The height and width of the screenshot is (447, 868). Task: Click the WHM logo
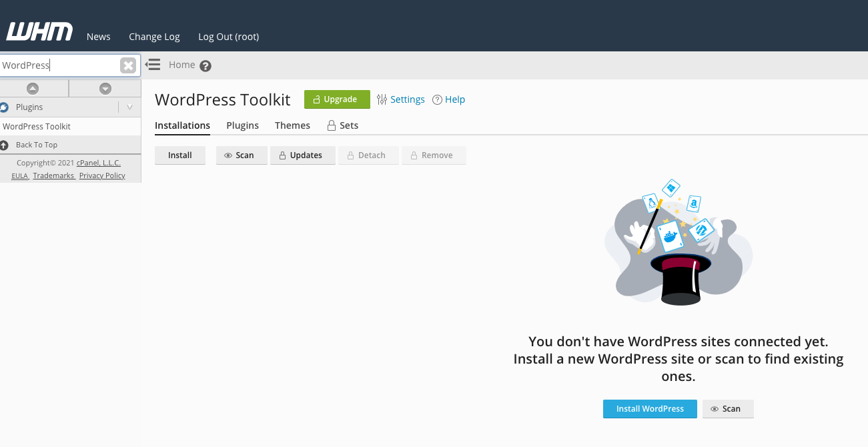(39, 30)
